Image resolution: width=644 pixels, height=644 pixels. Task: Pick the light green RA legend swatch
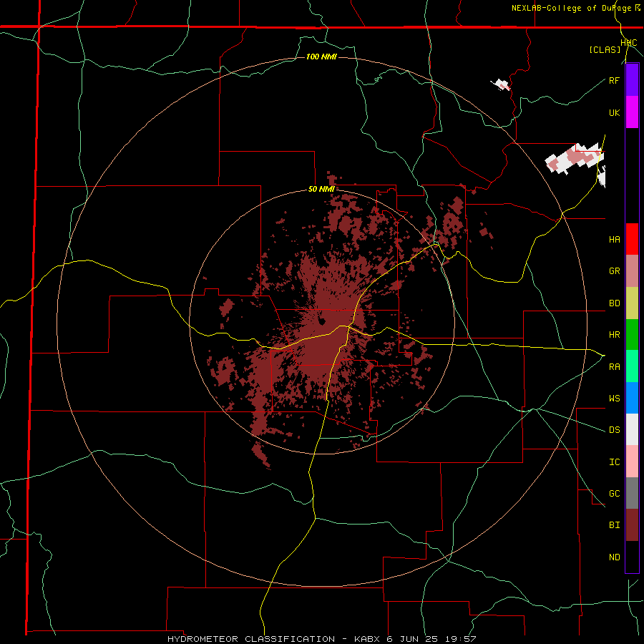coord(632,366)
